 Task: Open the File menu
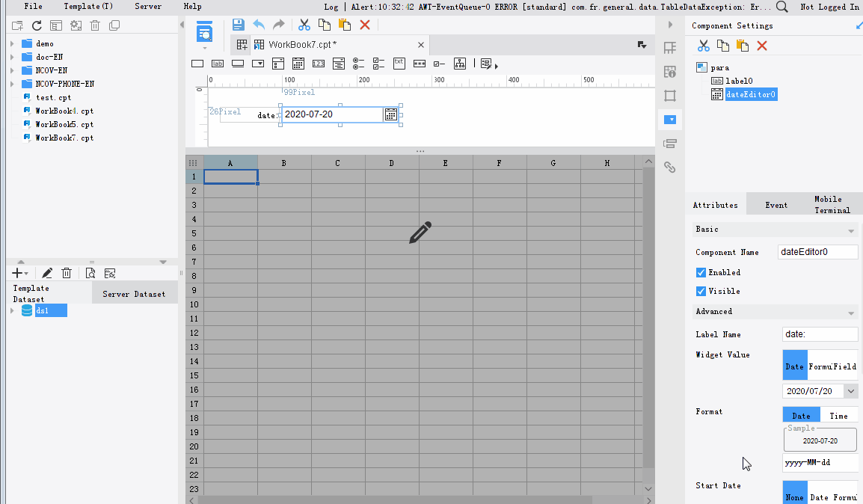point(34,7)
